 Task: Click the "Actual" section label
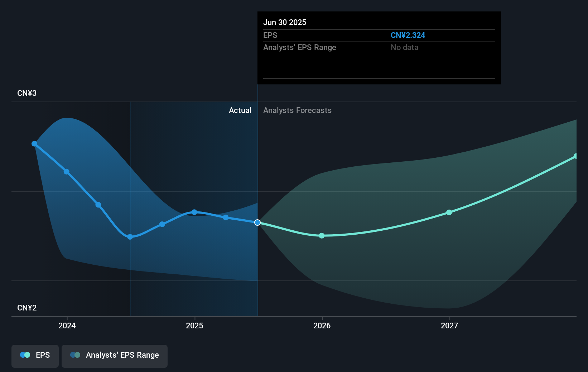pos(240,111)
